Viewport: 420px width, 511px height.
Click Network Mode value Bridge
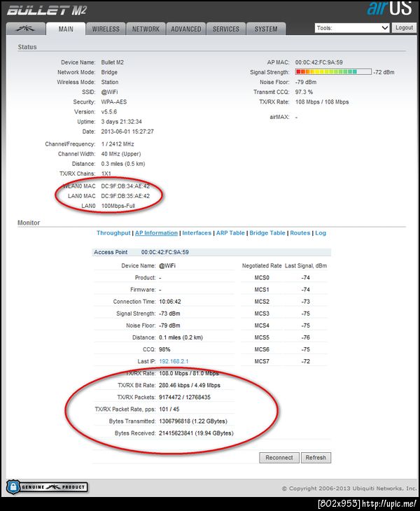tap(109, 72)
